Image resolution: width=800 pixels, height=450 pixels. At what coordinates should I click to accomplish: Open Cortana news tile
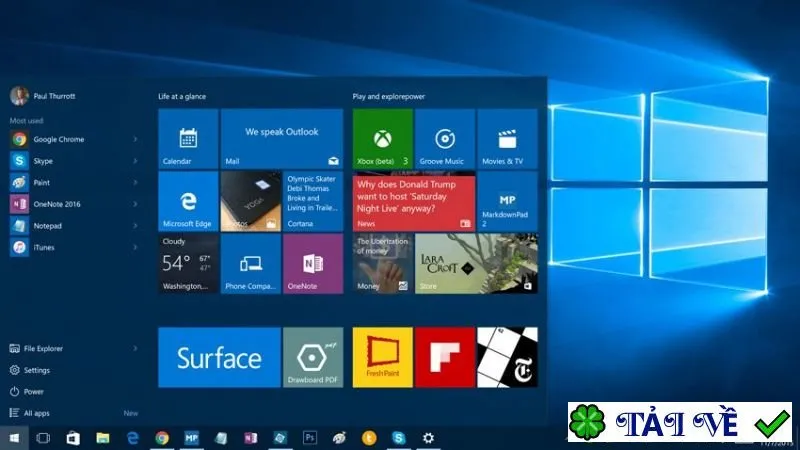point(313,201)
